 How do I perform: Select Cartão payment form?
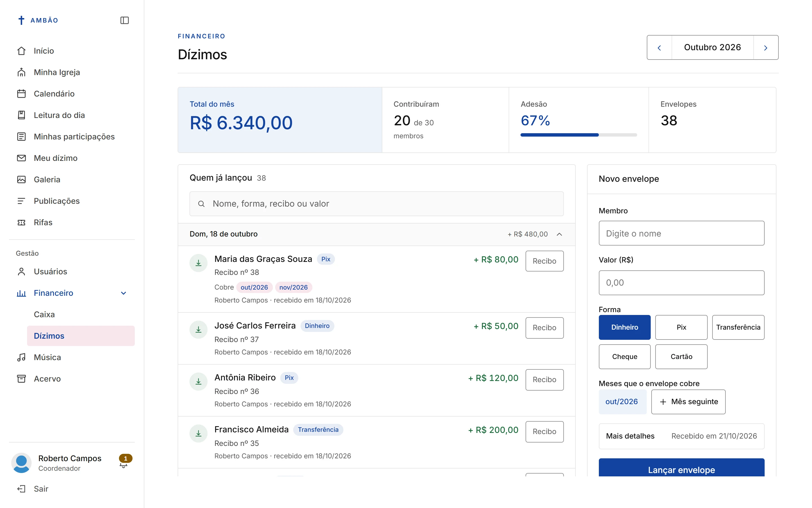click(681, 356)
